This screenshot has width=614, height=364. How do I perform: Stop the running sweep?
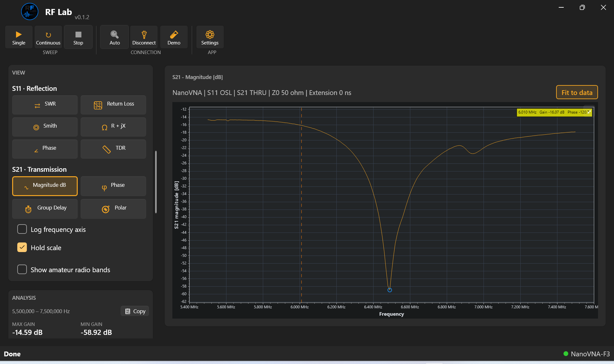(78, 37)
